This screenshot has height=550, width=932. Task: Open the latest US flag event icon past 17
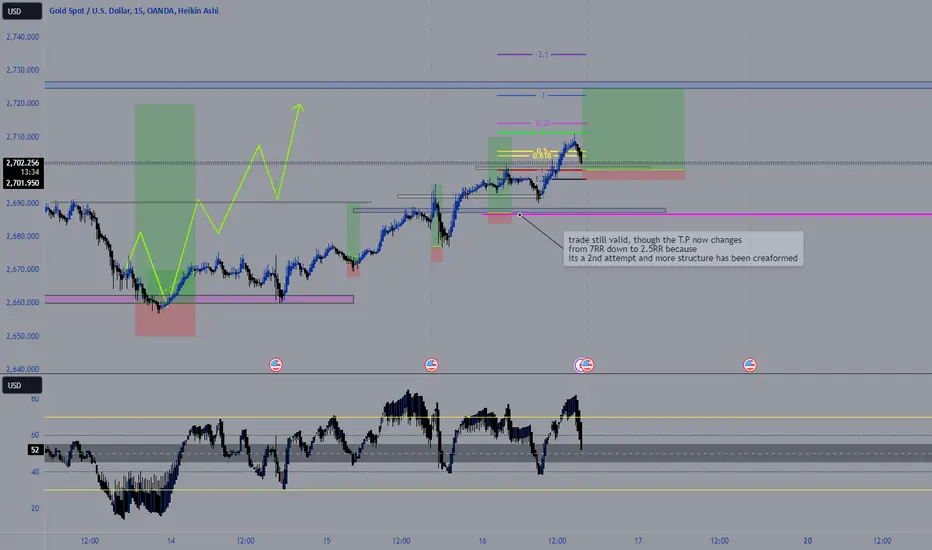(750, 364)
